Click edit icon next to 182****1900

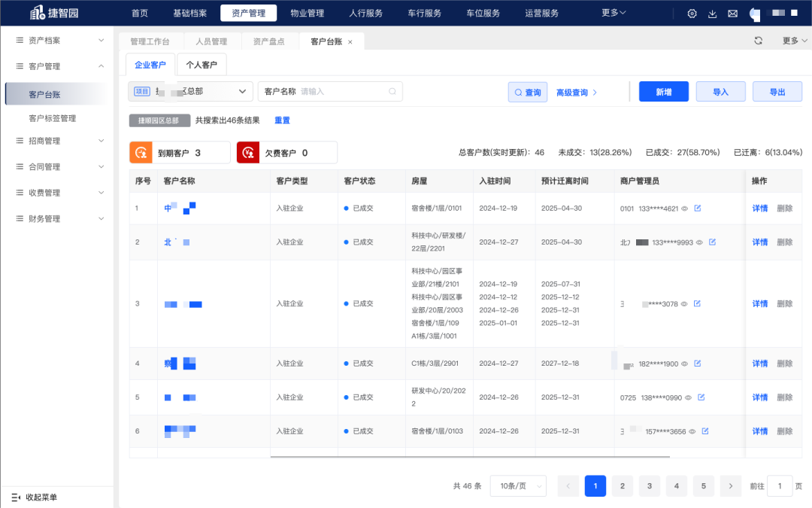tap(697, 364)
